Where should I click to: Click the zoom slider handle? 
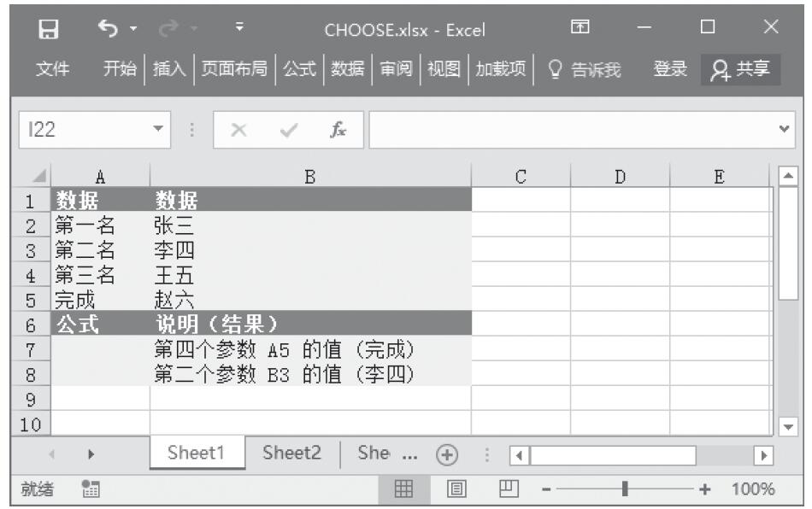(627, 489)
